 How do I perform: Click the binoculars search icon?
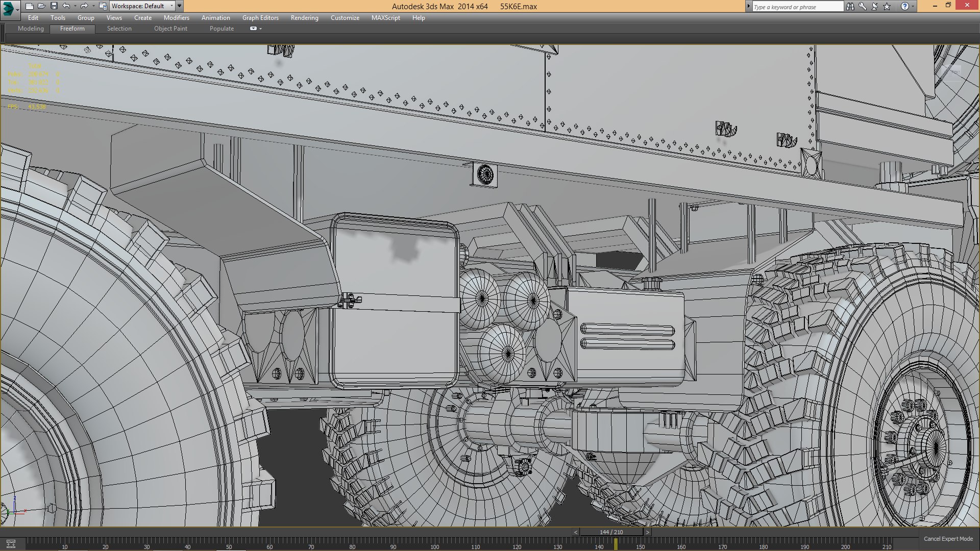tap(850, 6)
